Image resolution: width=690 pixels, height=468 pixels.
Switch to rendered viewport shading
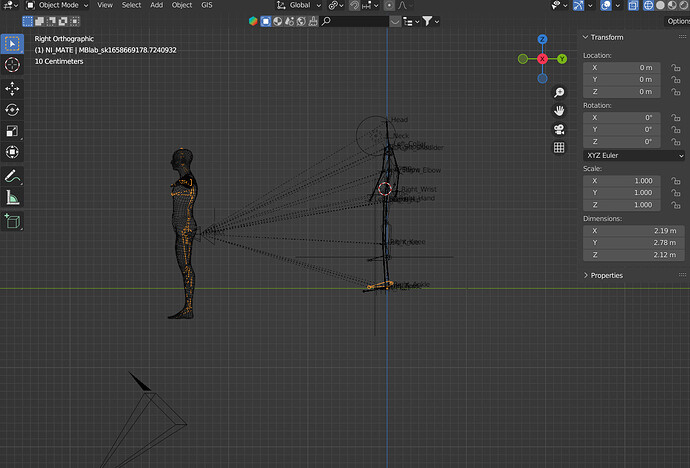[x=684, y=5]
